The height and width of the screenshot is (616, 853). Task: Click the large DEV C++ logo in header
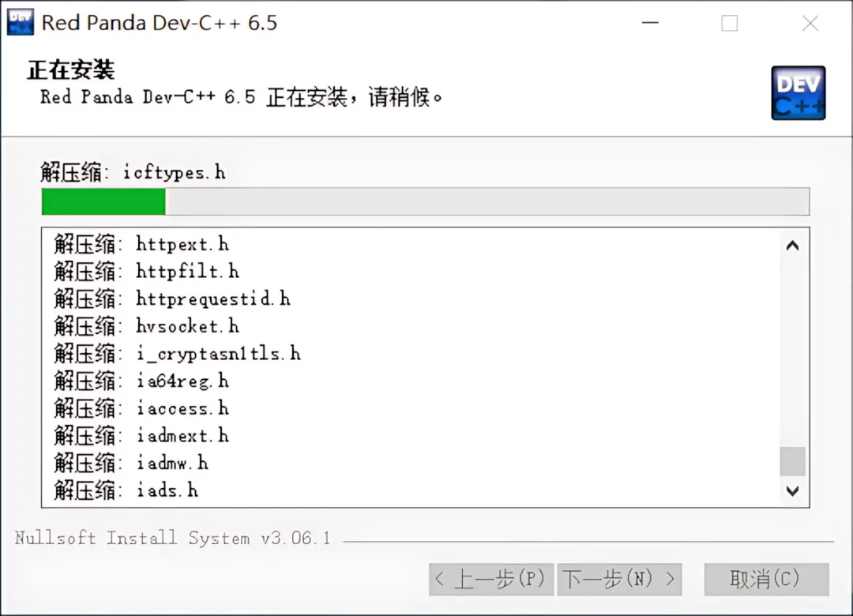[798, 93]
